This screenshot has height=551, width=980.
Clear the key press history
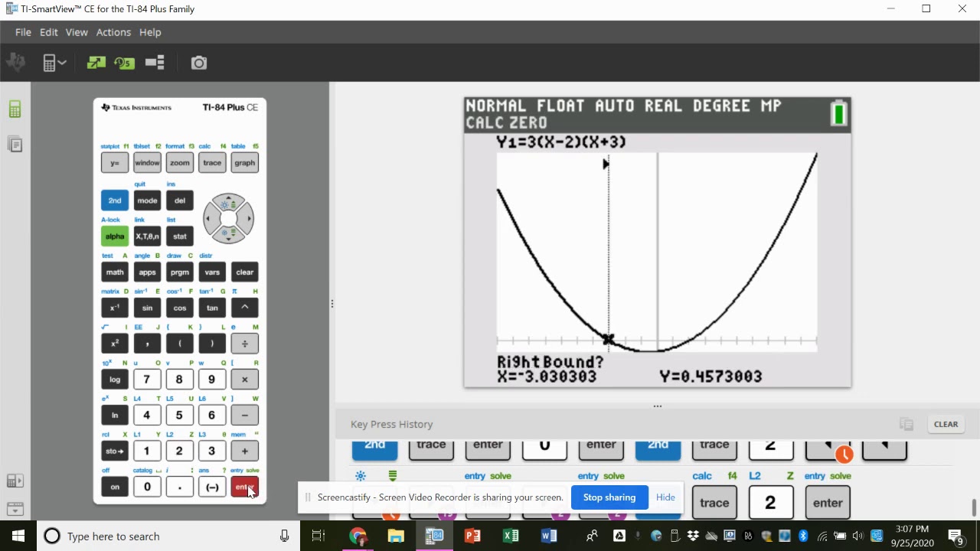946,424
